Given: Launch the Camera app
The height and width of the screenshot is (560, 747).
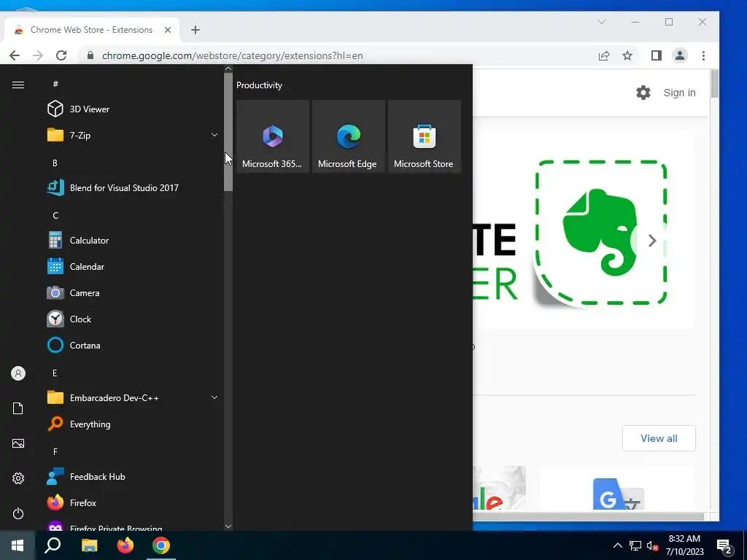Looking at the screenshot, I should tap(131, 293).
